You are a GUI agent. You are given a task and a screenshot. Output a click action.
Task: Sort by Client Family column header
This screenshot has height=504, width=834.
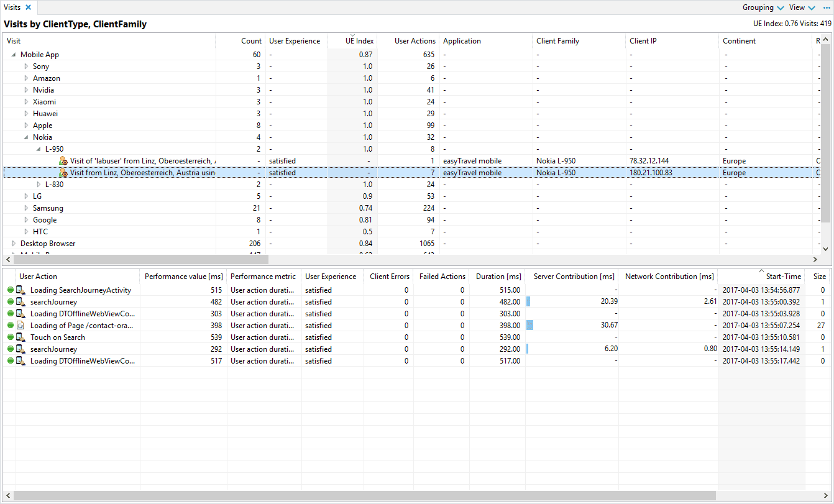pyautogui.click(x=579, y=41)
